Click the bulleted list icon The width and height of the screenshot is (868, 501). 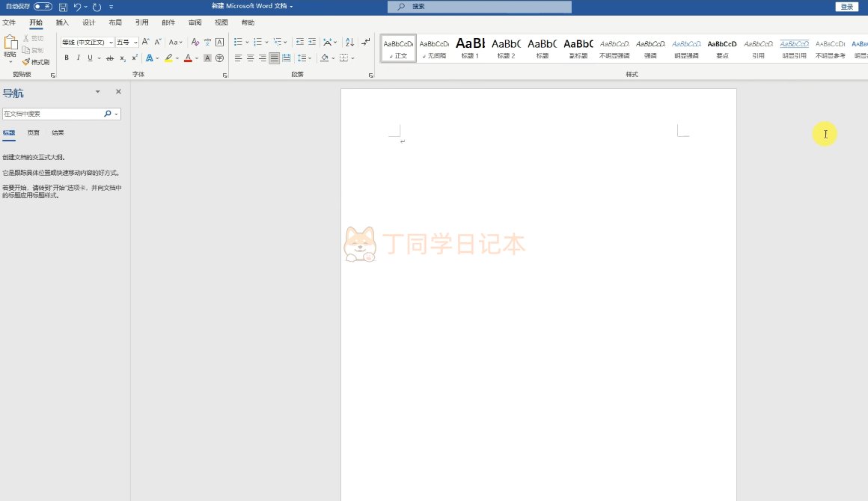coord(237,42)
